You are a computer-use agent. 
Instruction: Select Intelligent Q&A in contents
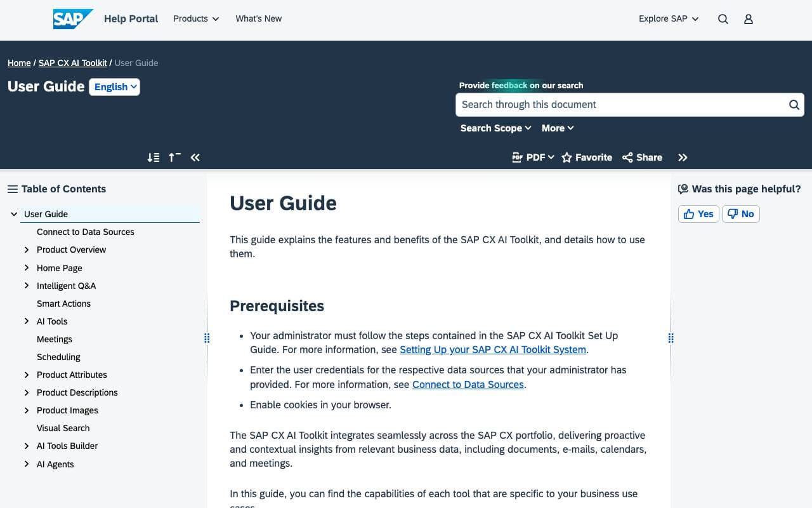click(67, 286)
